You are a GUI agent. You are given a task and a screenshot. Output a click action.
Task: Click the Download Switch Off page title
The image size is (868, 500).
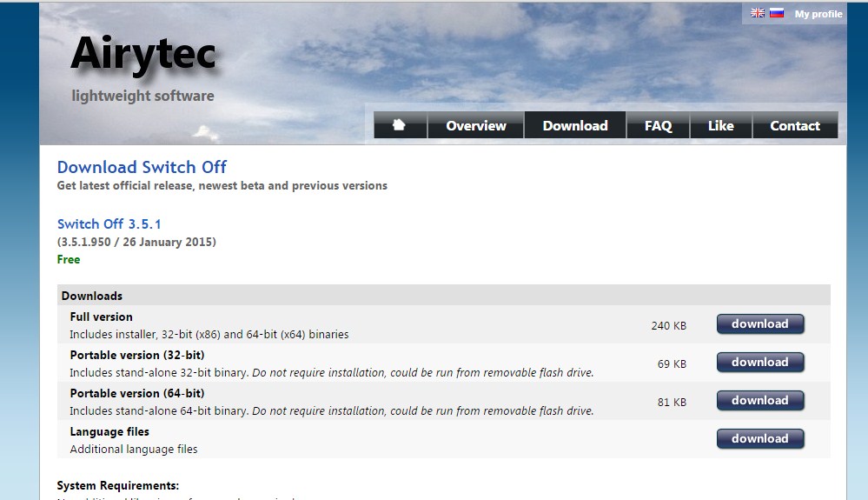point(142,167)
